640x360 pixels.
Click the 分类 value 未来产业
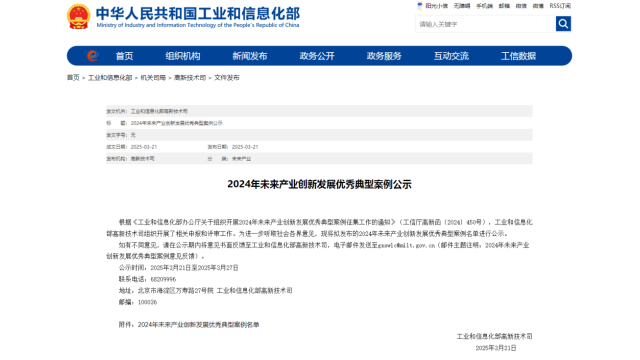241,158
